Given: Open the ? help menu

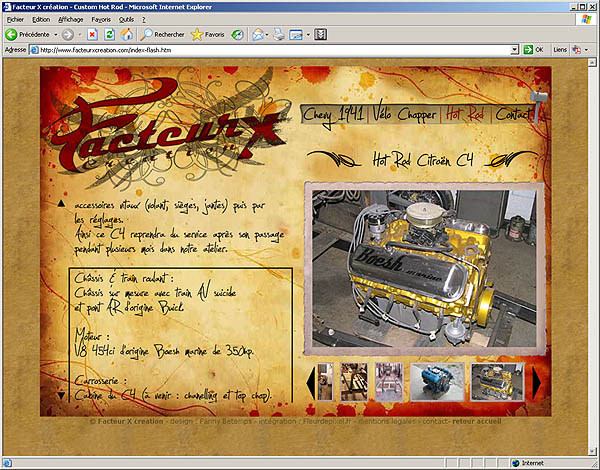Looking at the screenshot, I should (x=144, y=20).
